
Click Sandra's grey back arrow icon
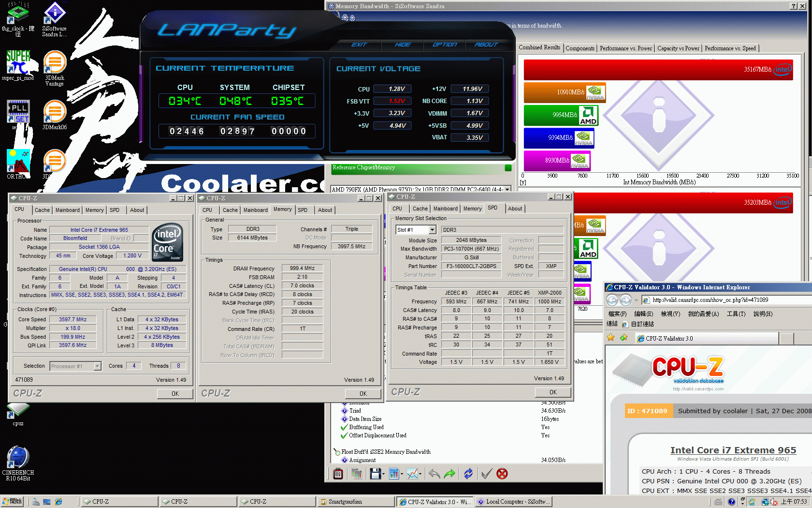point(434,474)
